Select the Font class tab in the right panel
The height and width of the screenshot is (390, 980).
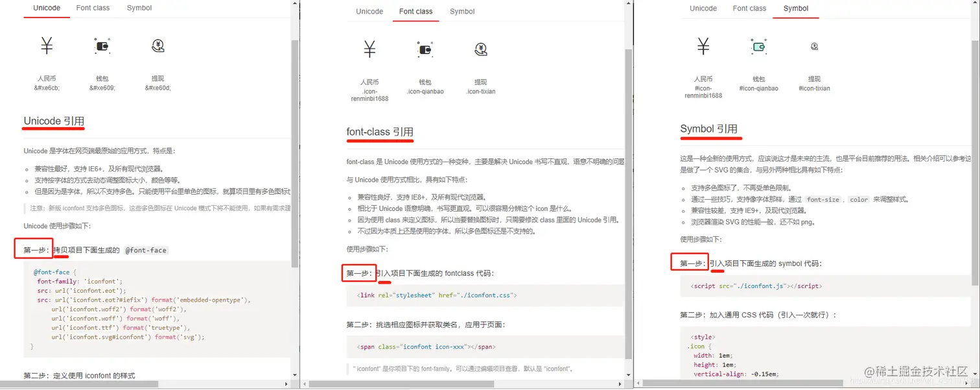coord(749,8)
